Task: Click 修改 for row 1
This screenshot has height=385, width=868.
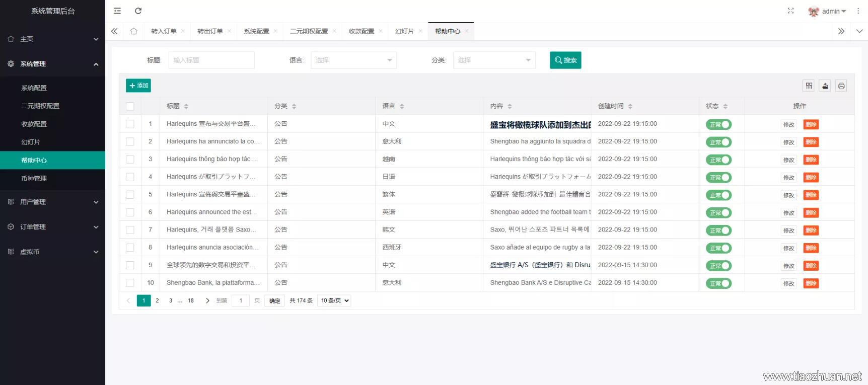Action: click(x=788, y=125)
